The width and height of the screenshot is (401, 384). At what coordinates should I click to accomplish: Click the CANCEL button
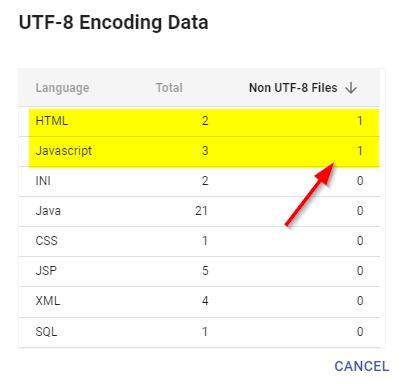click(362, 366)
